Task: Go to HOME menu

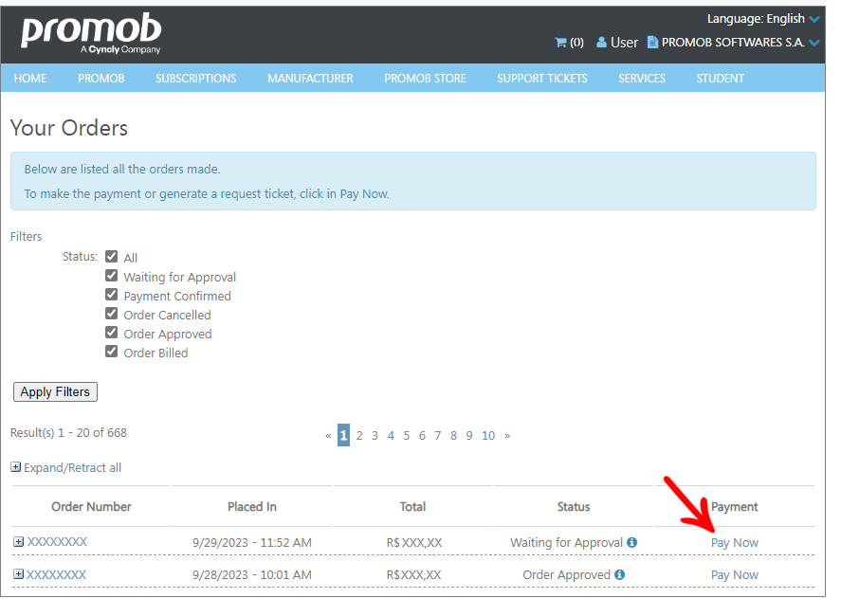Action: [x=30, y=79]
